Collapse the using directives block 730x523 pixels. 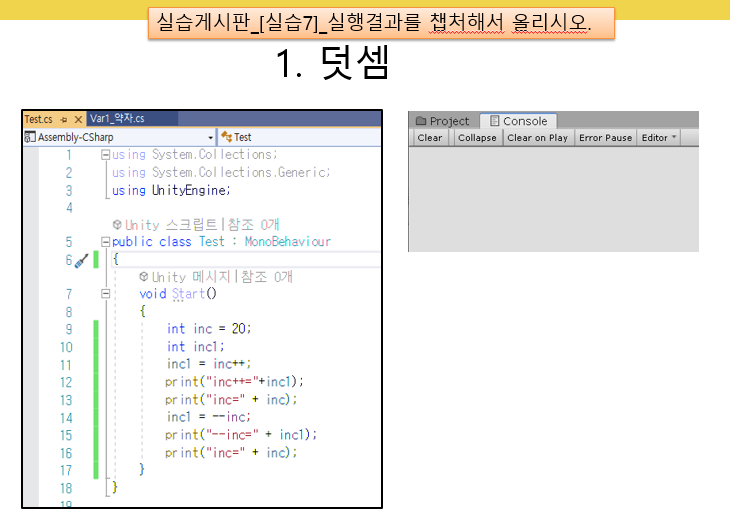pyautogui.click(x=105, y=155)
